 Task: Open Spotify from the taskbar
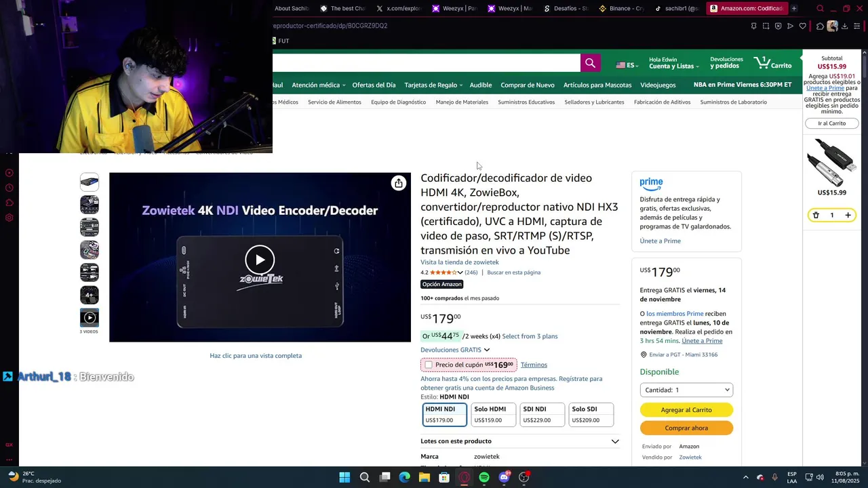point(484,477)
